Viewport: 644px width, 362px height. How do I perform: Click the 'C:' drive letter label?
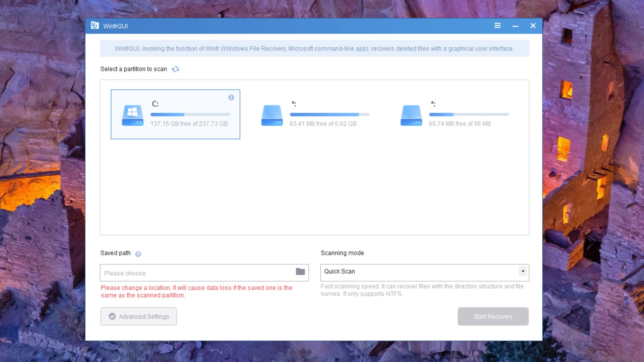click(155, 104)
